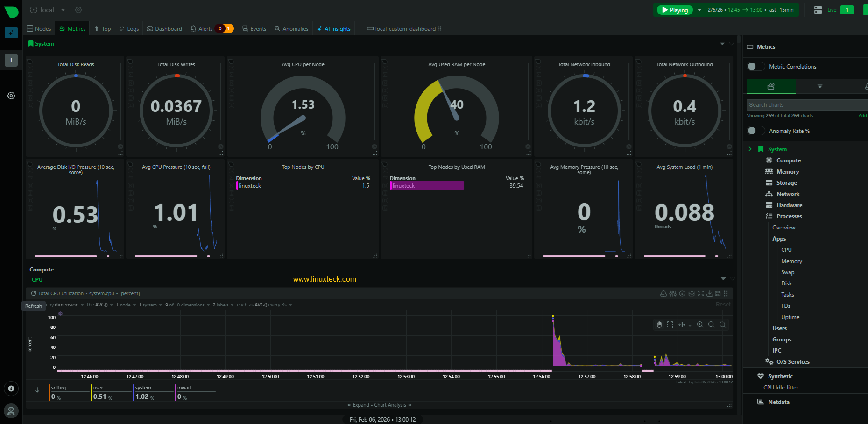
Task: Open the Anomalies tab
Action: pyautogui.click(x=291, y=29)
